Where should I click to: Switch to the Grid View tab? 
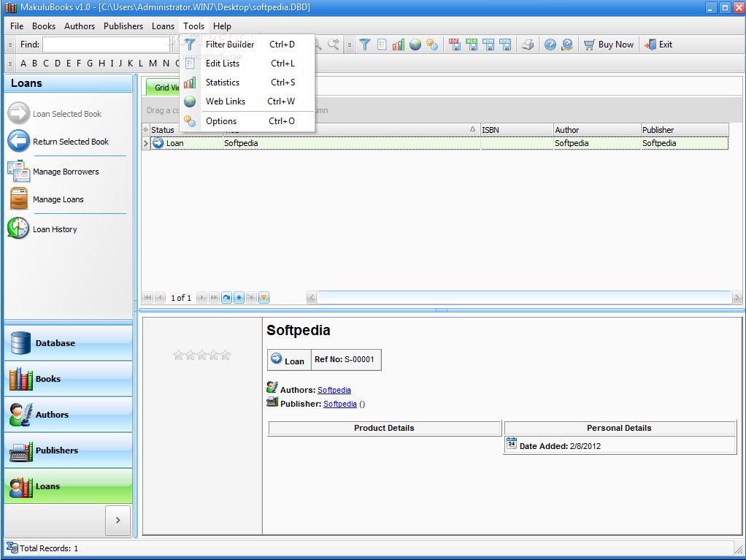[x=164, y=87]
